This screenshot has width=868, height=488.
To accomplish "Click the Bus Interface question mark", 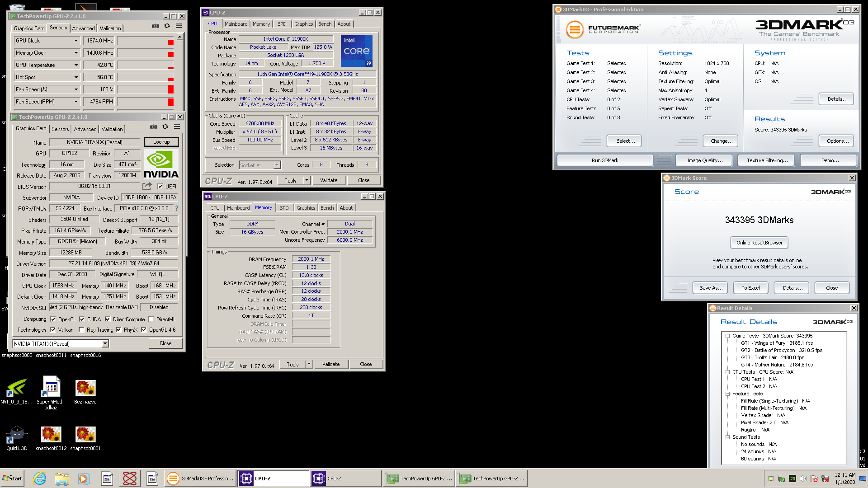I will [177, 208].
